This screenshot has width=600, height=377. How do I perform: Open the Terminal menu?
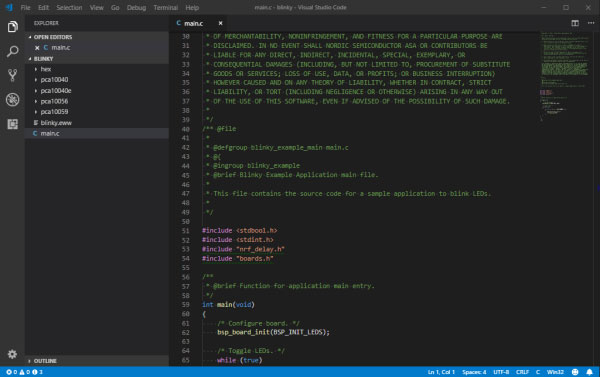click(x=165, y=8)
